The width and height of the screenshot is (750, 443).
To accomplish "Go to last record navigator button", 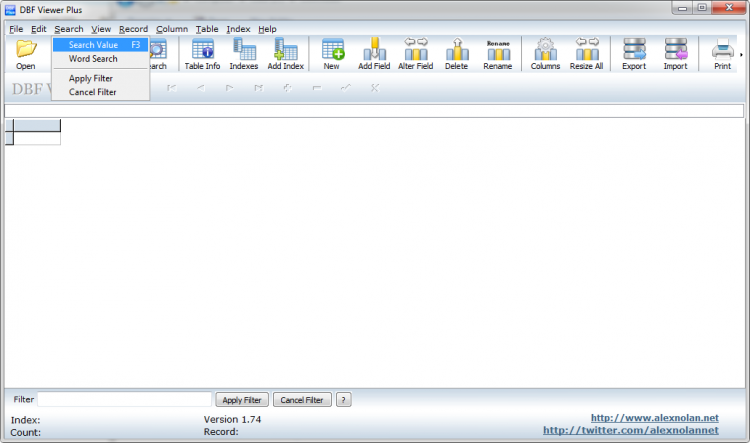I will [259, 88].
